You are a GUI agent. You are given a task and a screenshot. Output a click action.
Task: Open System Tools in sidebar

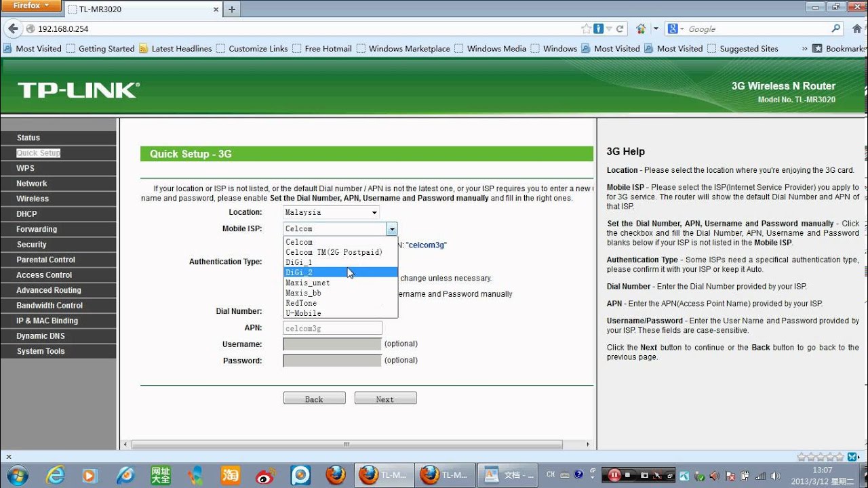[58, 351]
